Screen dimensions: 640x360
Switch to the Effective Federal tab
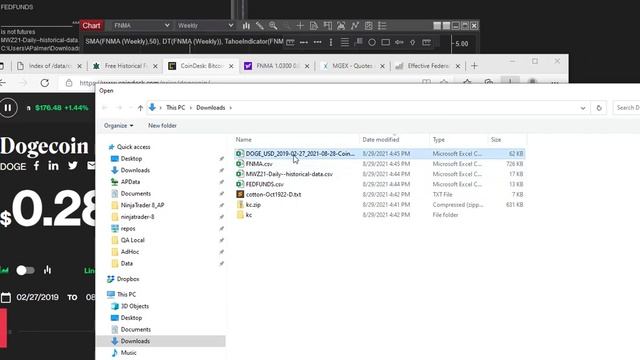(427, 66)
